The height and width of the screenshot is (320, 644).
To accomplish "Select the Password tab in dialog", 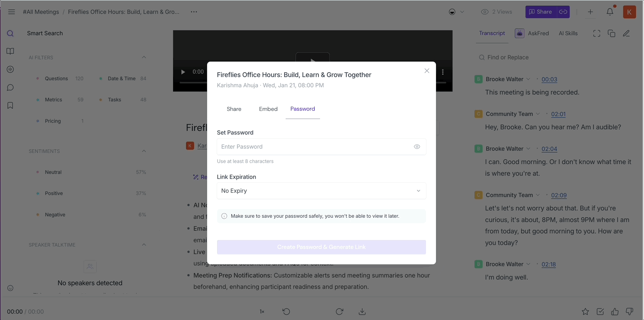I will (302, 109).
